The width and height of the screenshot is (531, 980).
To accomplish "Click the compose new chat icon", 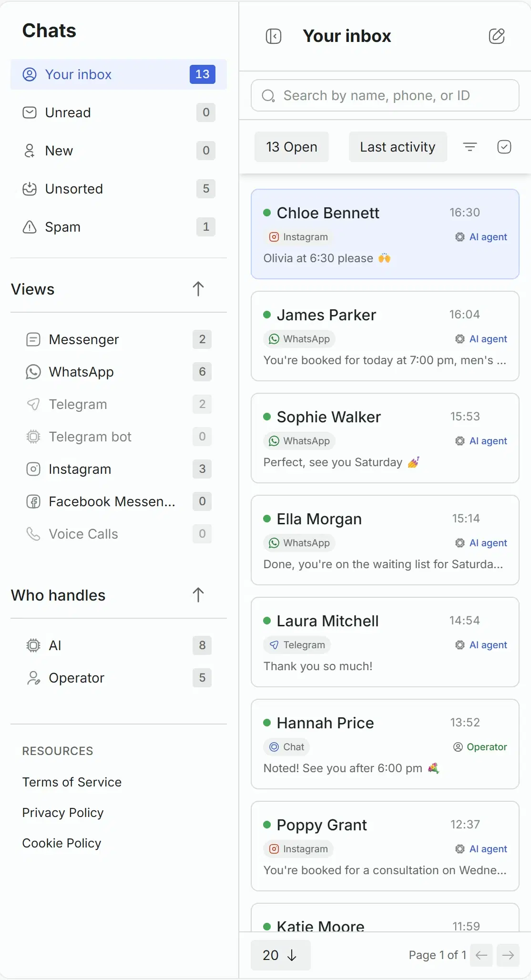I will (497, 36).
